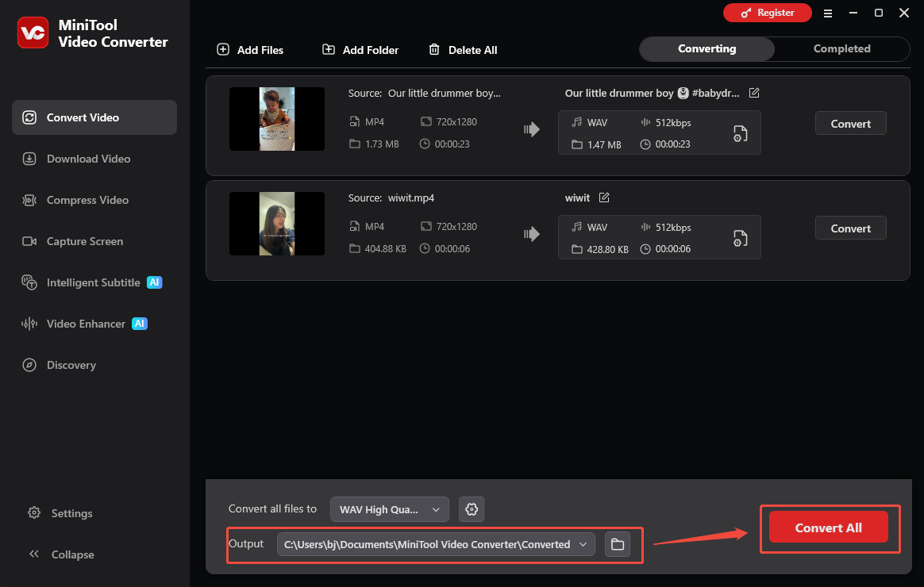Click the 512kbps bitrate in the drummer boy row
The height and width of the screenshot is (587, 924).
point(674,123)
